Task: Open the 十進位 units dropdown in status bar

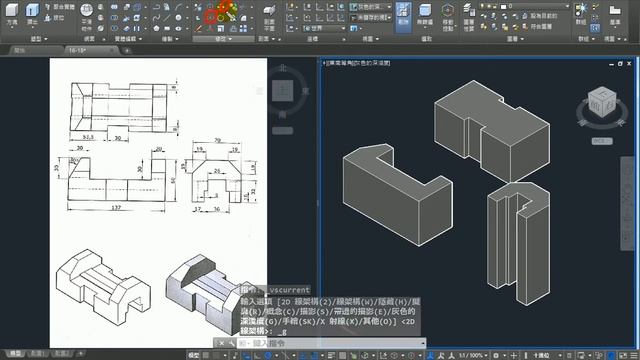Action: [546, 356]
